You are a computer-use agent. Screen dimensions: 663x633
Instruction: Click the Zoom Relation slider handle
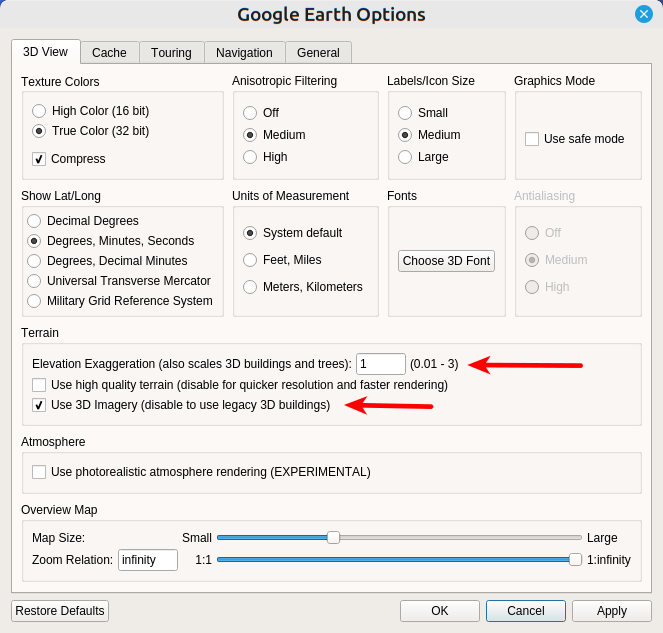pos(575,560)
